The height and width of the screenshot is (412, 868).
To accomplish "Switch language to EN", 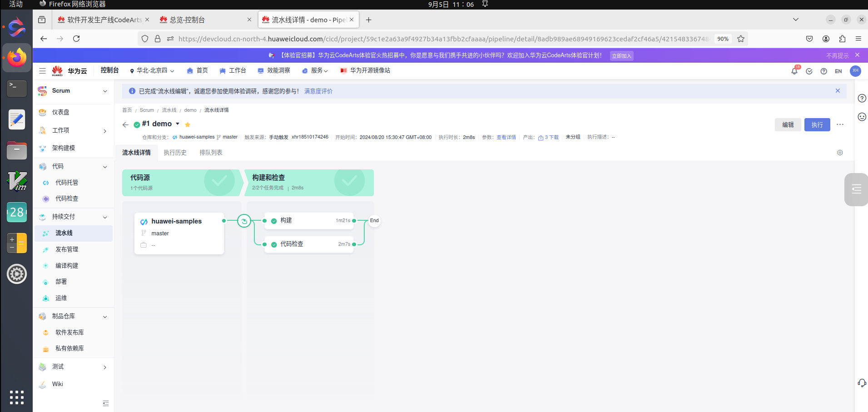I will (x=838, y=71).
